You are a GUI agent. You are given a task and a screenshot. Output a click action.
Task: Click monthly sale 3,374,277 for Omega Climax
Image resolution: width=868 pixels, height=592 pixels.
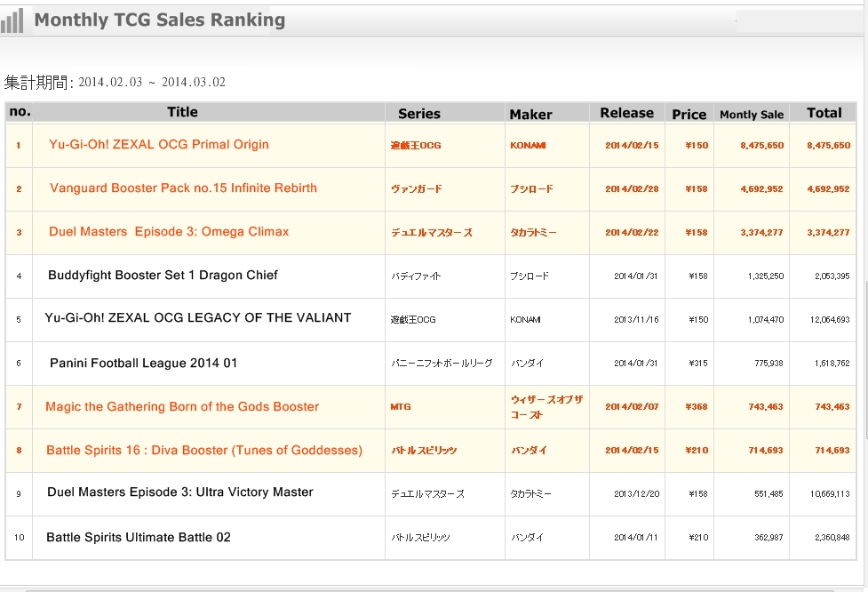click(761, 233)
